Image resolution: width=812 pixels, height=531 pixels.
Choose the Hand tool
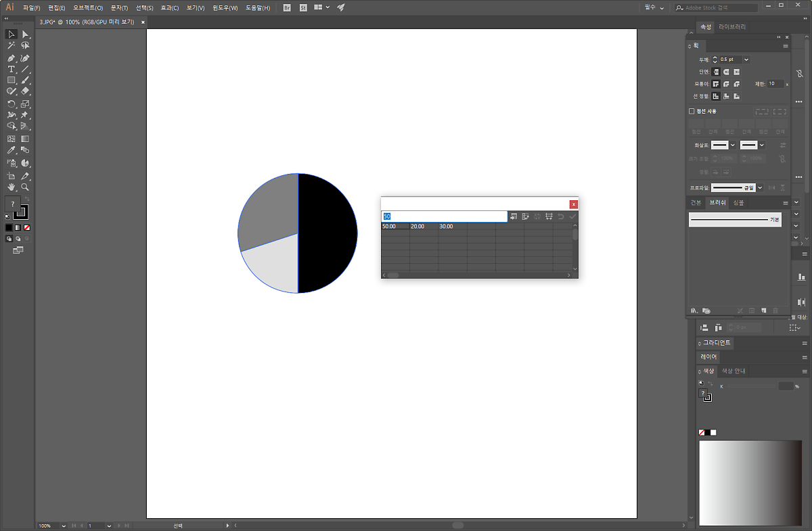pyautogui.click(x=12, y=187)
